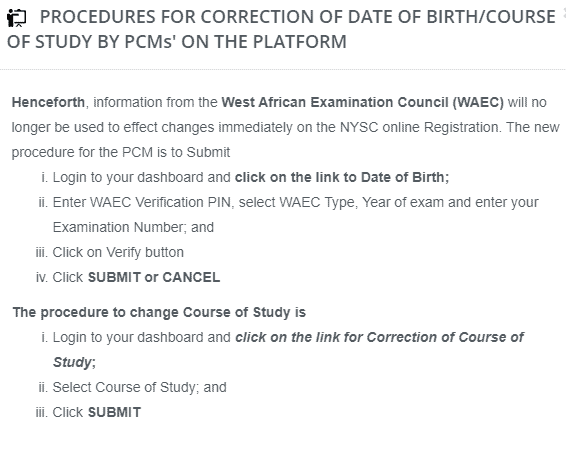
Task: Click the heading line OF STUDY BY PCMs'
Action: tap(92, 42)
